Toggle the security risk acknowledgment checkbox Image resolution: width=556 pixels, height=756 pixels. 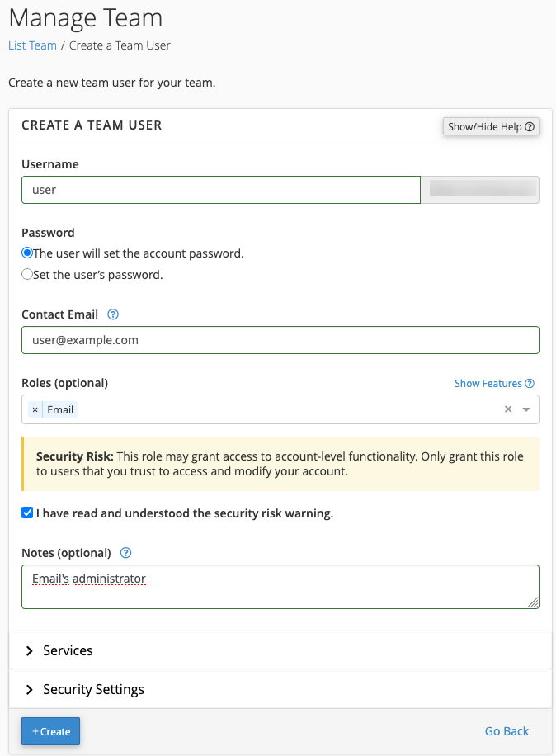[27, 513]
